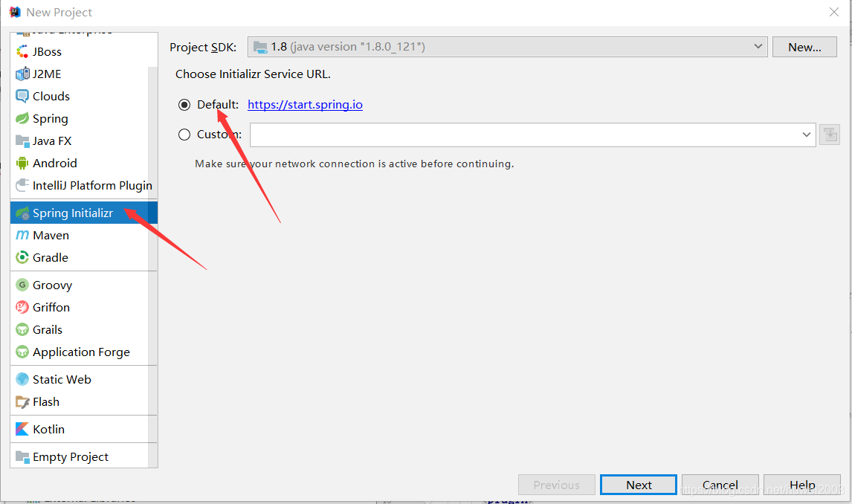Viewport: 852px width, 504px height.
Task: Click the Next button
Action: (x=639, y=485)
